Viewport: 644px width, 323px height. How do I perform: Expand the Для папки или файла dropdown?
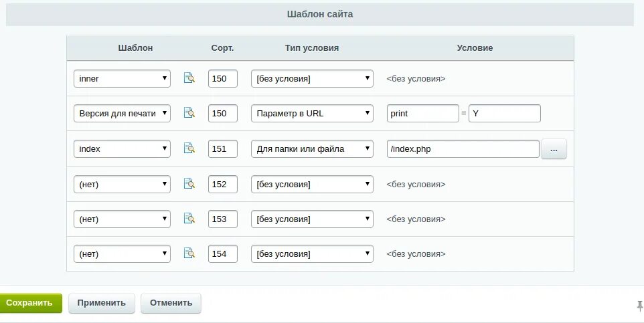312,148
